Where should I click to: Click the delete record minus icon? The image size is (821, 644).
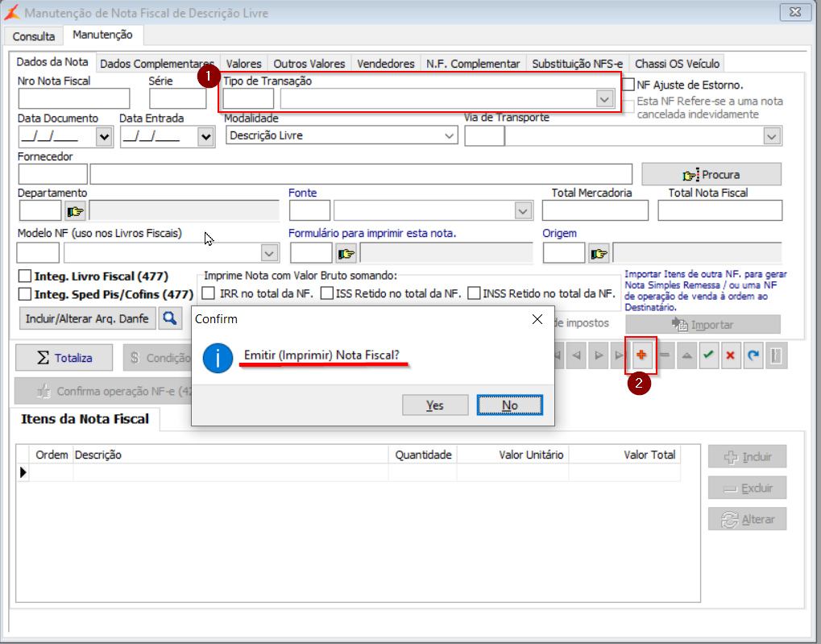[665, 355]
